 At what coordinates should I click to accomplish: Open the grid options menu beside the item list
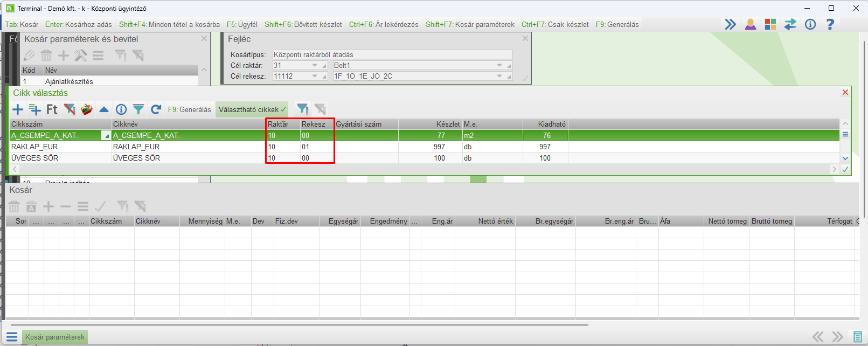tap(845, 135)
